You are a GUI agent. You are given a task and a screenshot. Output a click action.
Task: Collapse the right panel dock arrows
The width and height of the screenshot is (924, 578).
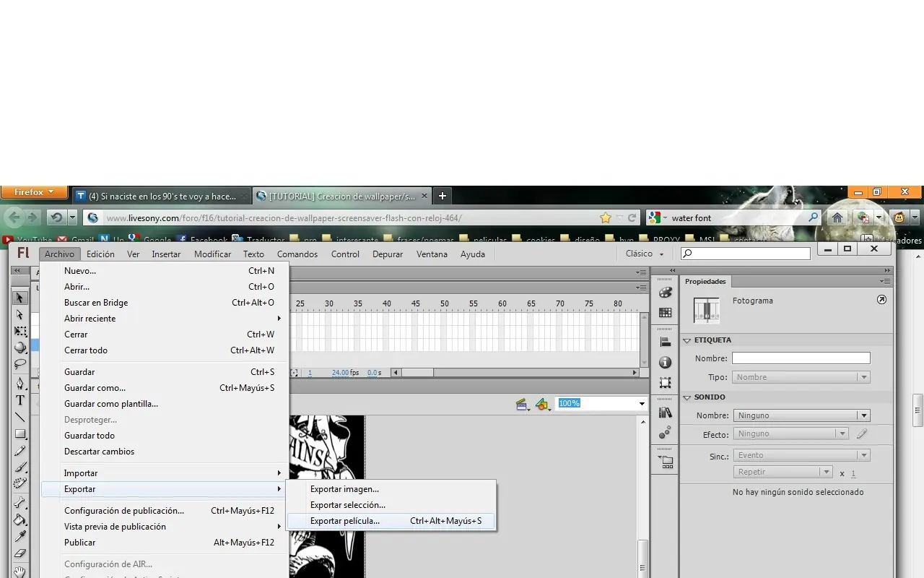tap(886, 270)
